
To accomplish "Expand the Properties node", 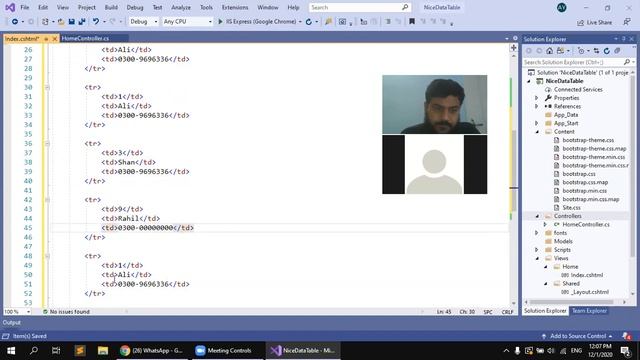I will click(537, 98).
